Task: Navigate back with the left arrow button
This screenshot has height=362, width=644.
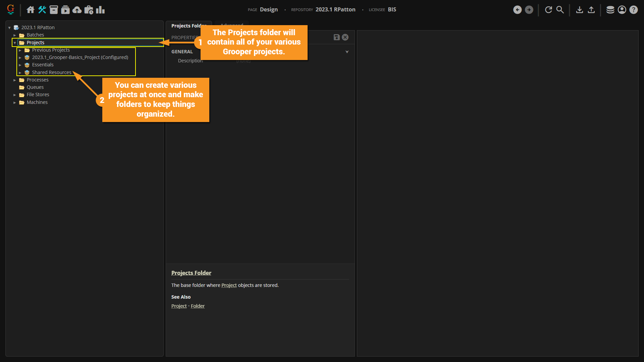Action: (517, 10)
